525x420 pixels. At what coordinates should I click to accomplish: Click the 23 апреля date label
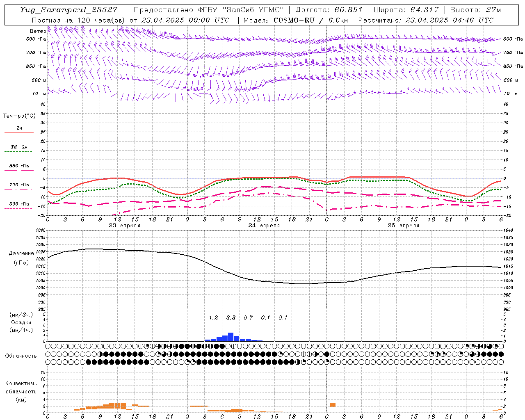tap(124, 226)
